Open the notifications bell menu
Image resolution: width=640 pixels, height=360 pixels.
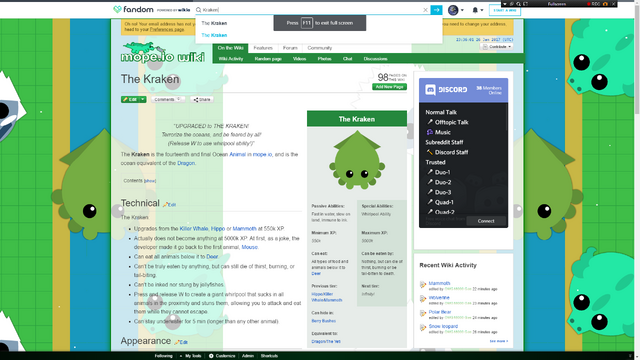477,10
